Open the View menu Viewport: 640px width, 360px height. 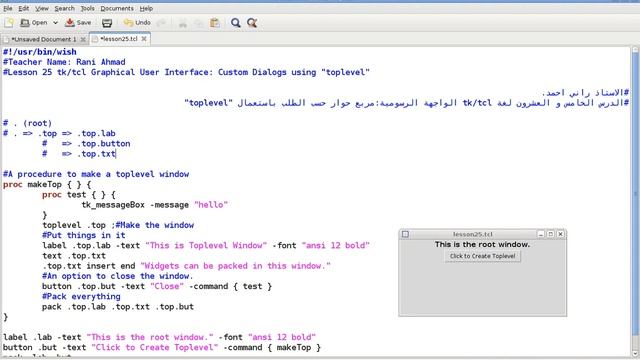(x=42, y=8)
